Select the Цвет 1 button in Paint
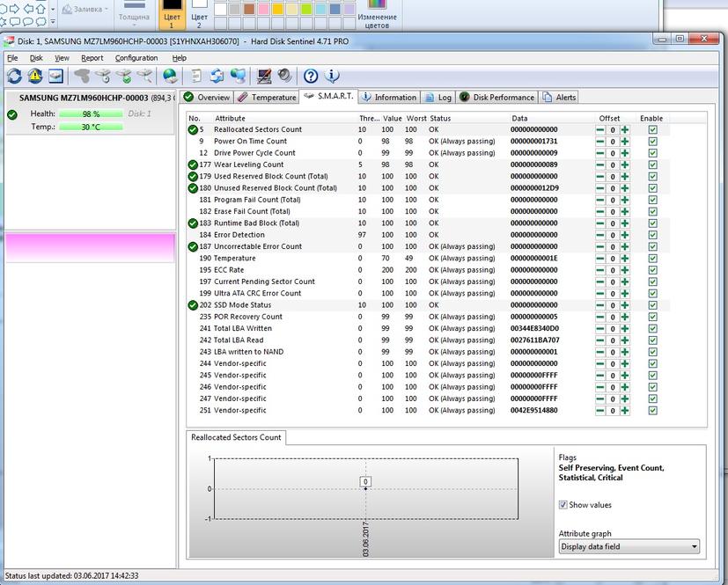This screenshot has width=728, height=585. 172,14
